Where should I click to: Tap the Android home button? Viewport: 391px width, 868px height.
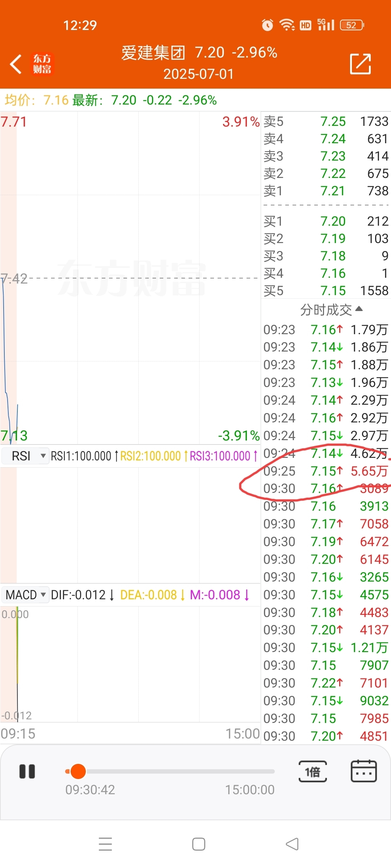point(199,844)
